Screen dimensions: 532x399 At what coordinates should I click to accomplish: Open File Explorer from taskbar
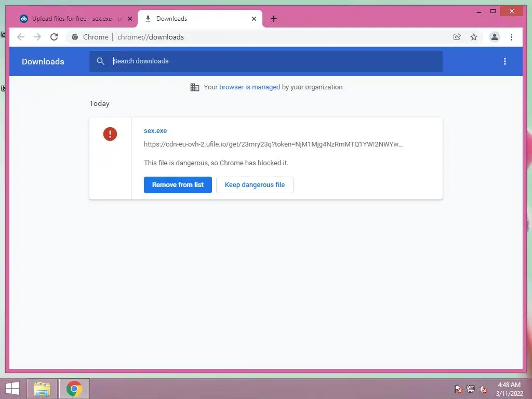point(42,389)
